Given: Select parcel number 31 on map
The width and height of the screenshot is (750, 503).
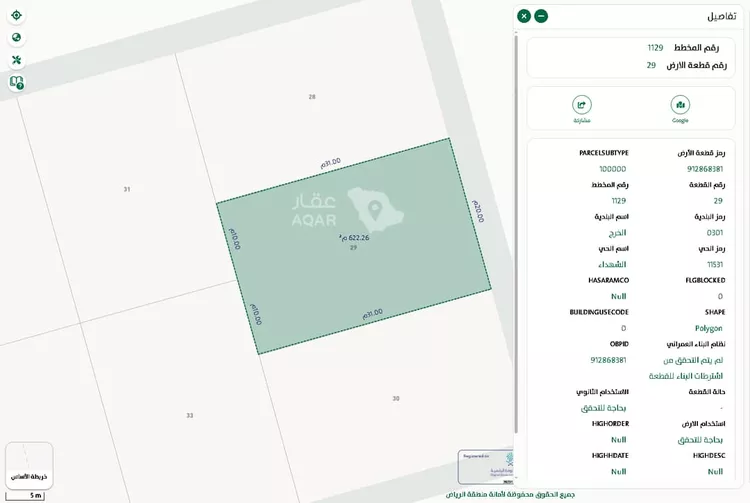Looking at the screenshot, I should [127, 189].
